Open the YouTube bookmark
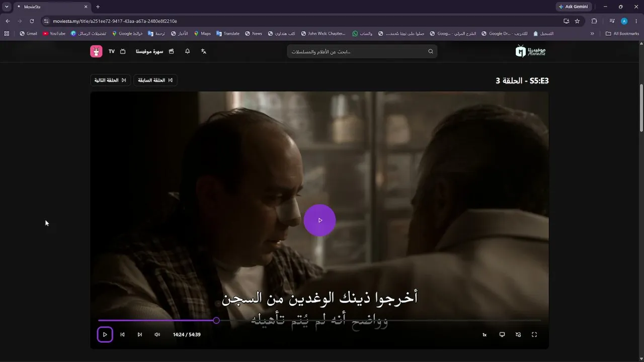The height and width of the screenshot is (362, 644). 54,34
